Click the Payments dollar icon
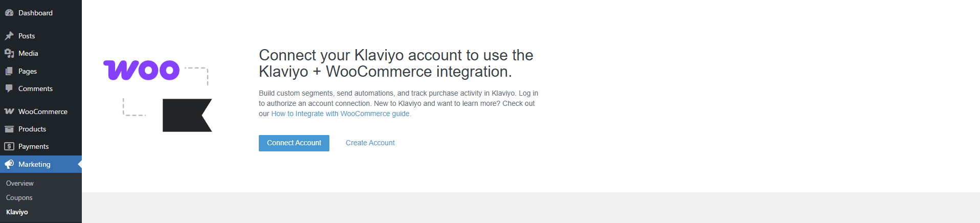Image resolution: width=980 pixels, height=223 pixels. (9, 146)
